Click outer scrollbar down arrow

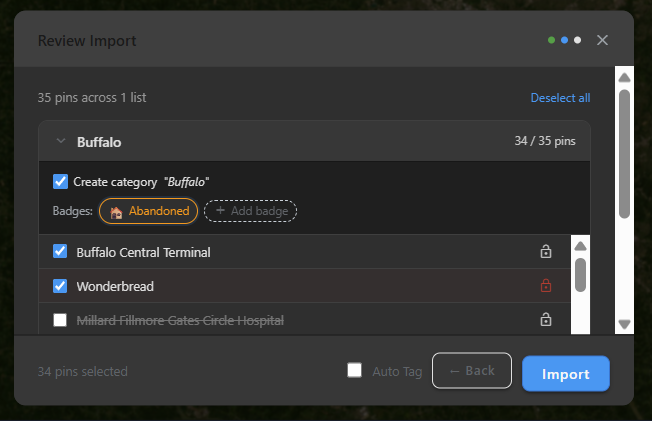tap(624, 324)
